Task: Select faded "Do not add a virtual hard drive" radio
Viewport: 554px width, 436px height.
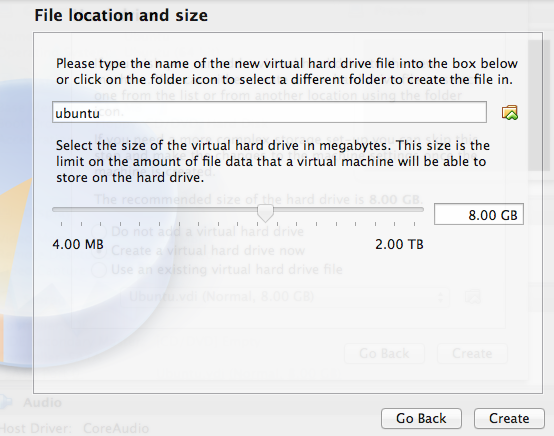Action: (x=99, y=232)
